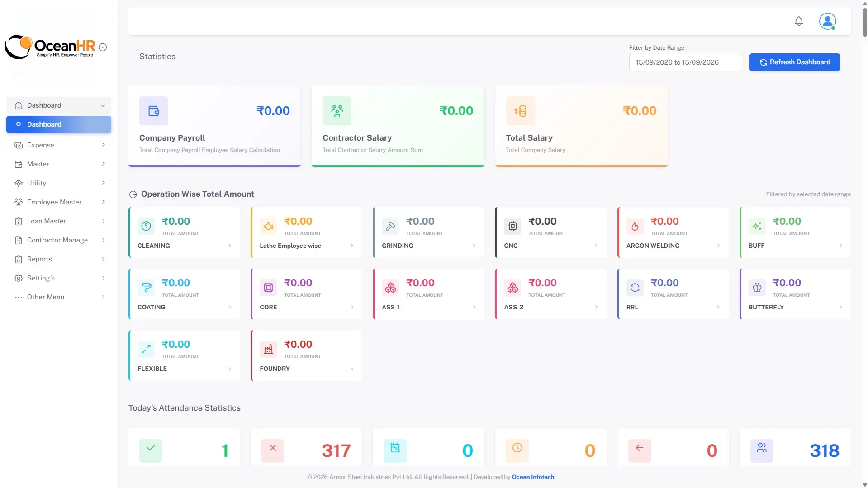The width and height of the screenshot is (868, 488).
Task: Click the OceanHR logo
Action: click(50, 47)
